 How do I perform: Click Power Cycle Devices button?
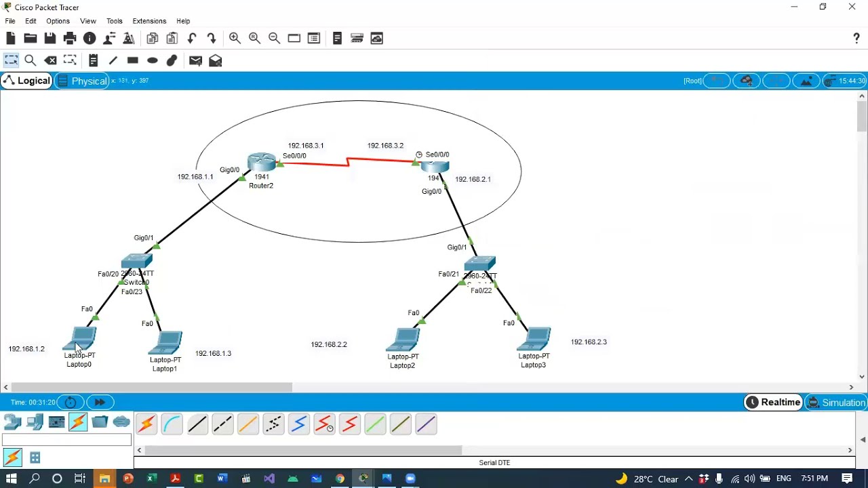pos(71,403)
